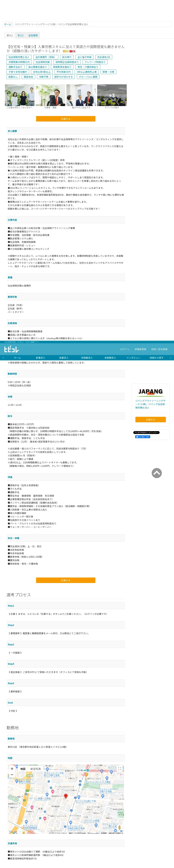
Task: Click the 社会保険労務士法人 tag
Action: click(x=19, y=57)
